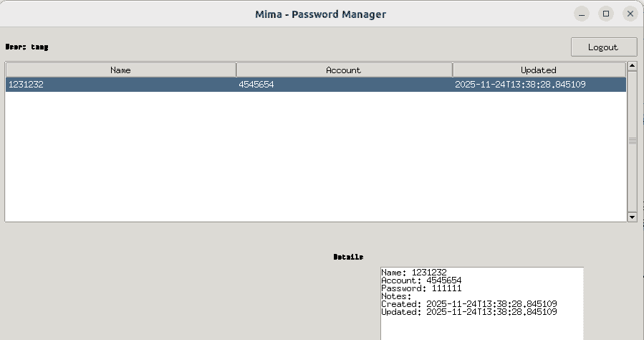Viewport: 644px width, 340px height.
Task: Click the scrollbar grip in the list
Action: 632,141
